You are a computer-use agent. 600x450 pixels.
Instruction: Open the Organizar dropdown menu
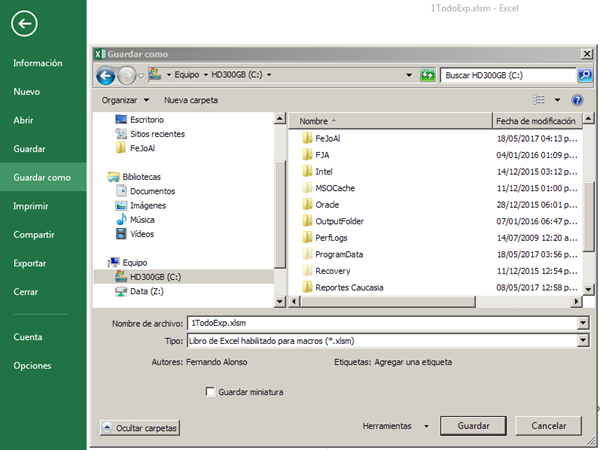125,100
